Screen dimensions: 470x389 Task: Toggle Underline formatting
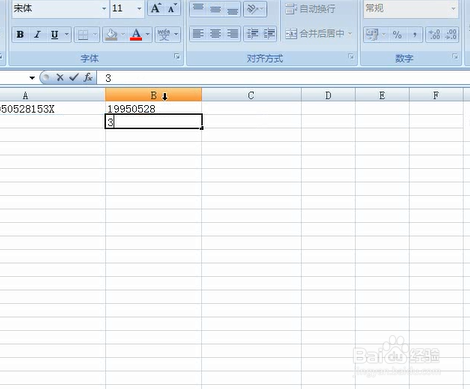pos(54,34)
